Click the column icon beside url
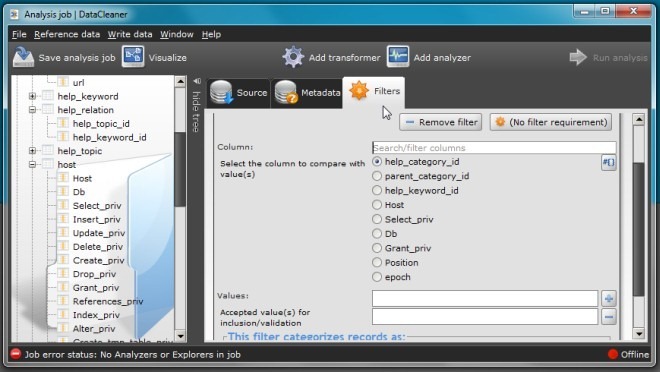Image resolution: width=660 pixels, height=372 pixels. tap(63, 82)
